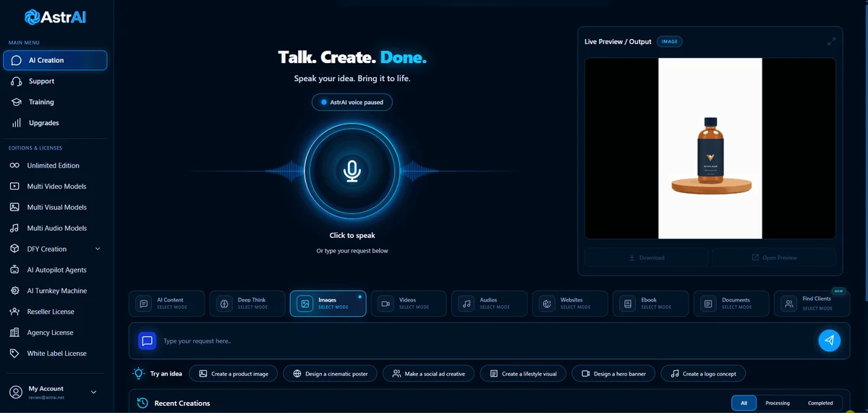The width and height of the screenshot is (868, 413).
Task: Click the request text input field
Action: point(486,341)
